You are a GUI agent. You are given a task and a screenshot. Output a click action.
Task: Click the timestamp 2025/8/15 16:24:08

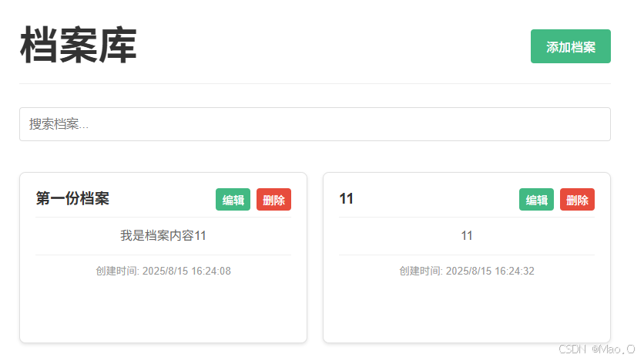(x=186, y=271)
